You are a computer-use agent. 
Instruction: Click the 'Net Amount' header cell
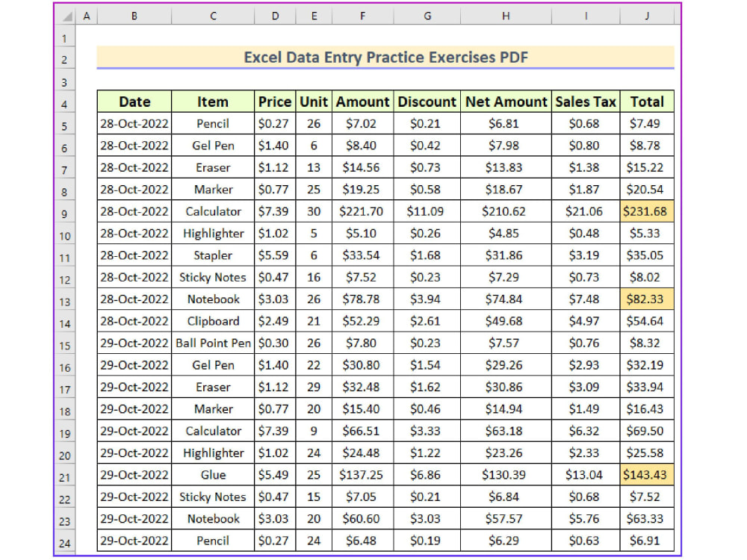[x=506, y=102]
